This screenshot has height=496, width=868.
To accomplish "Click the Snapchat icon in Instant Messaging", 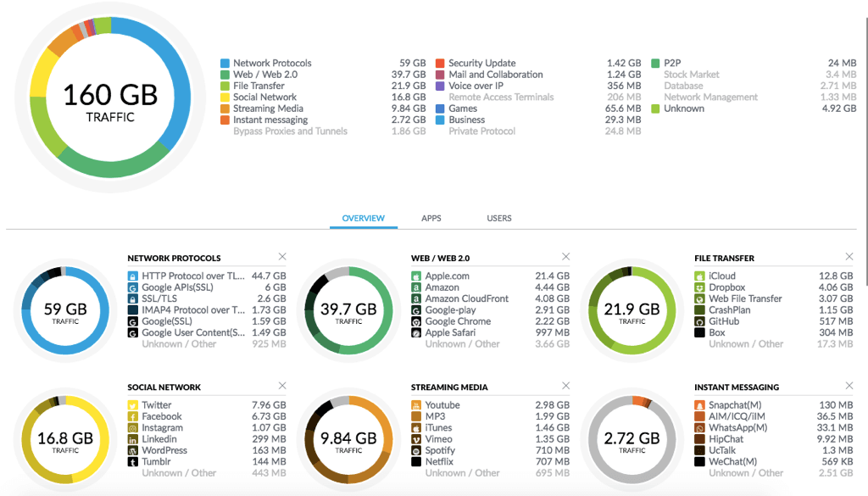I will tap(699, 405).
